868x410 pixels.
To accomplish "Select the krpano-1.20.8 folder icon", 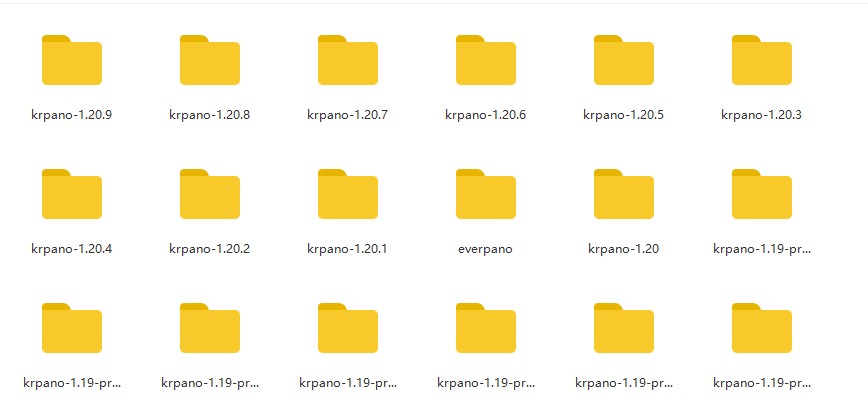I will [209, 60].
